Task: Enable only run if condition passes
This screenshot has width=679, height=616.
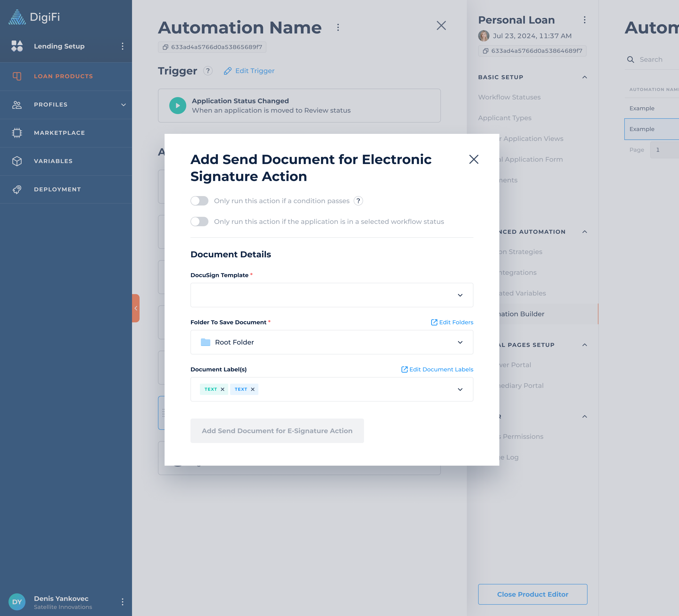Action: [x=199, y=201]
